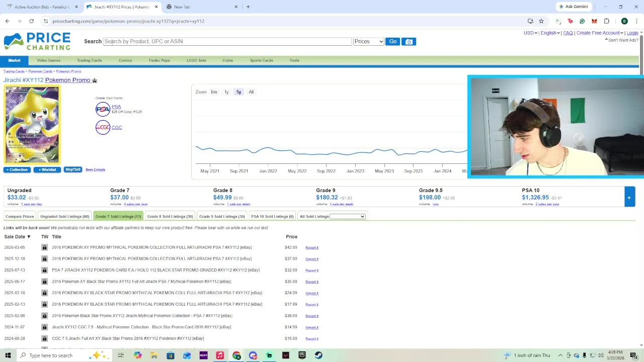The width and height of the screenshot is (644, 362).
Task: Click the install app icon in address bar
Action: [x=530, y=21]
